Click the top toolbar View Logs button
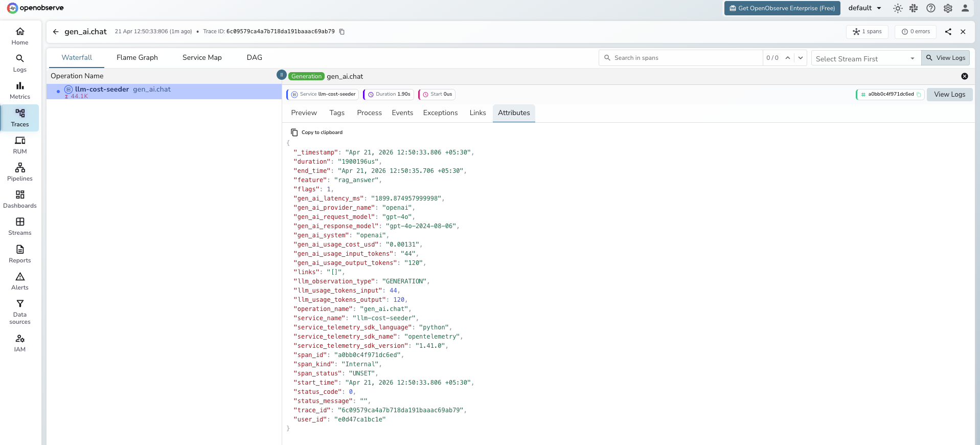This screenshot has width=980, height=445. click(946, 58)
